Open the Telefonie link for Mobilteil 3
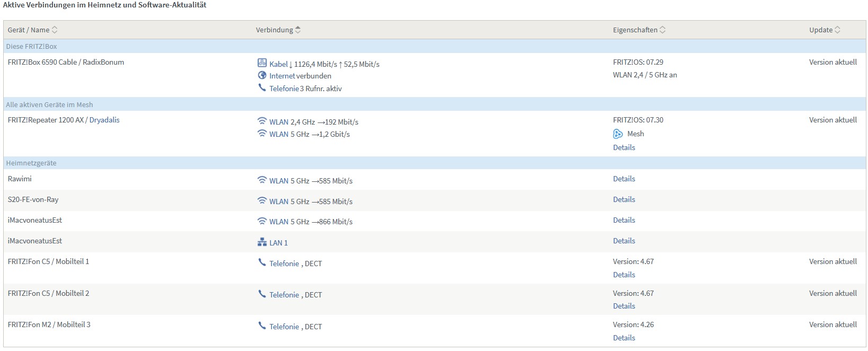The height and width of the screenshot is (351, 868). pyautogui.click(x=284, y=327)
